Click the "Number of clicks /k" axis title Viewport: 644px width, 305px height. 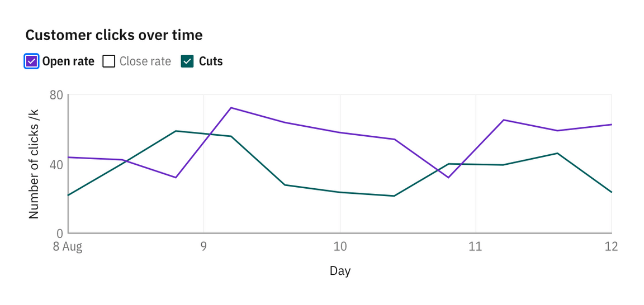coord(34,163)
